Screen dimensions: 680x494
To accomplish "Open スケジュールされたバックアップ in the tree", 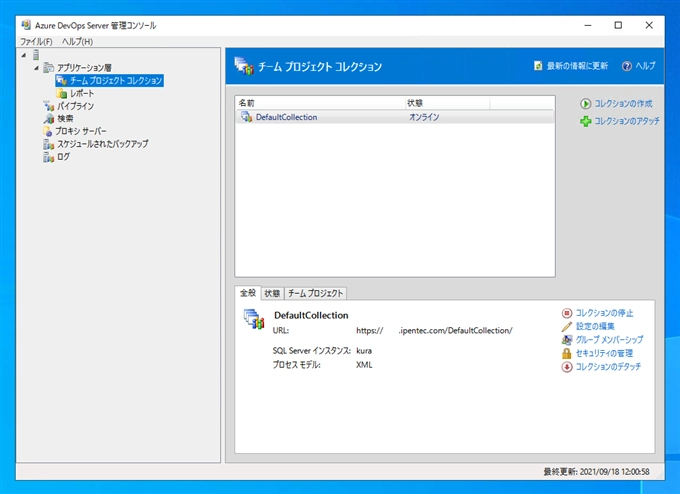I will 102,144.
